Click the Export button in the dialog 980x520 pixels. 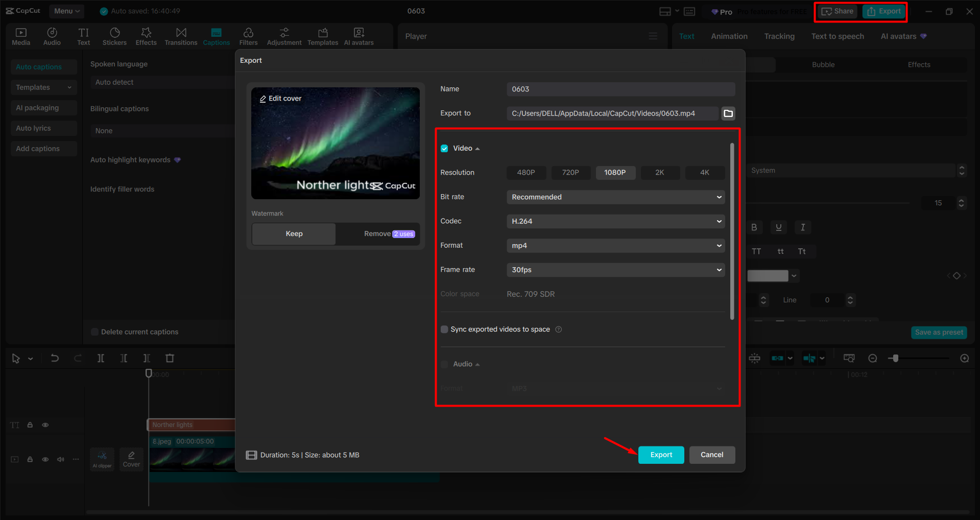point(661,455)
